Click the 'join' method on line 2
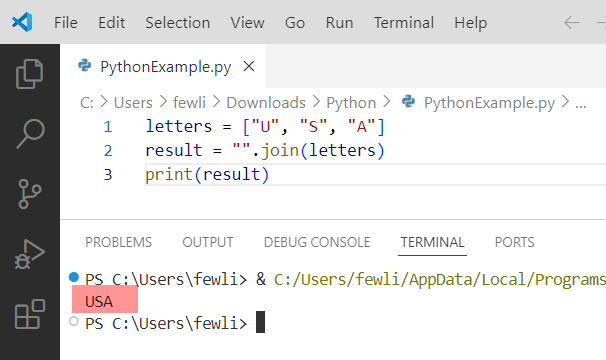606x360 pixels. click(280, 150)
